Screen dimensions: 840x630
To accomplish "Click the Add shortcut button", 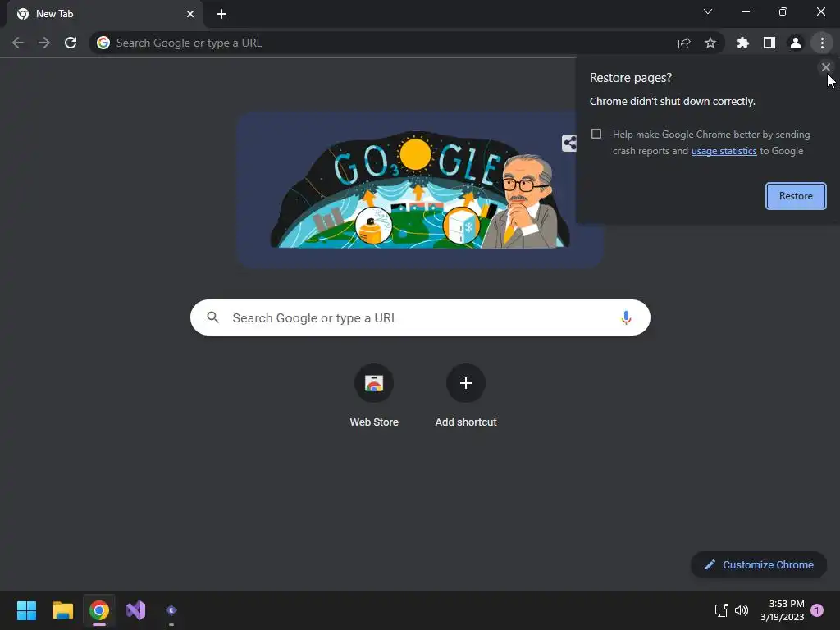I will pyautogui.click(x=466, y=395).
